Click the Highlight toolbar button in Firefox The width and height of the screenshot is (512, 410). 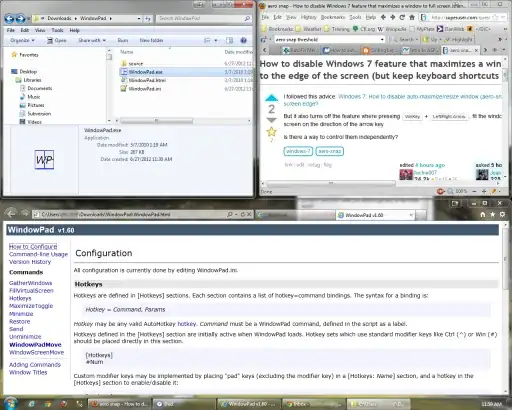click(x=459, y=40)
